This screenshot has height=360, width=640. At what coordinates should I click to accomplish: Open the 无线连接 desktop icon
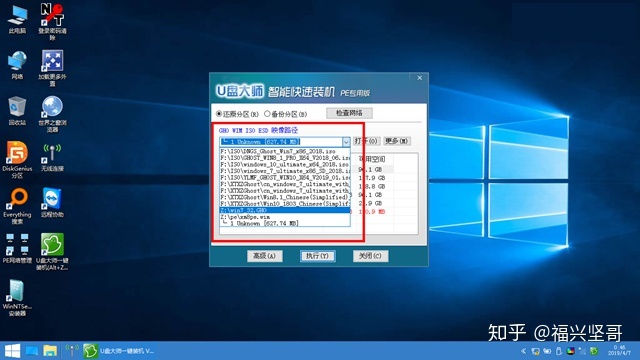[52, 157]
